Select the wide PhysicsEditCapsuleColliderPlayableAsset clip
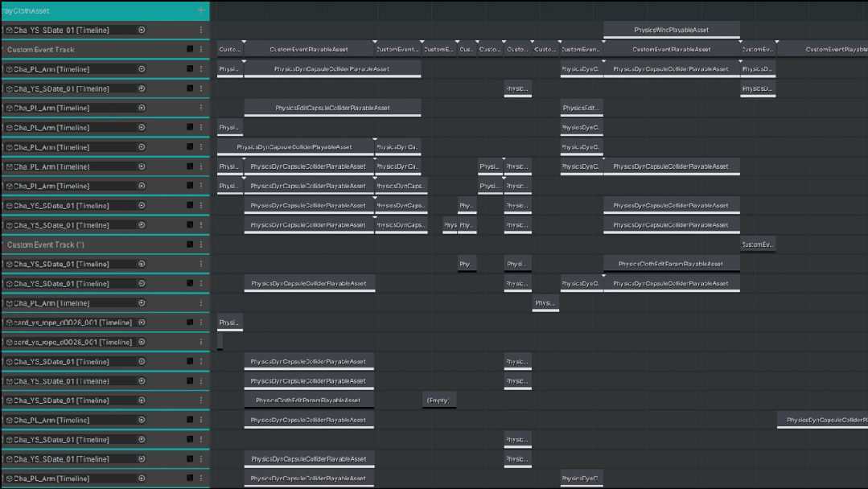Image resolution: width=868 pixels, height=489 pixels. 332,108
